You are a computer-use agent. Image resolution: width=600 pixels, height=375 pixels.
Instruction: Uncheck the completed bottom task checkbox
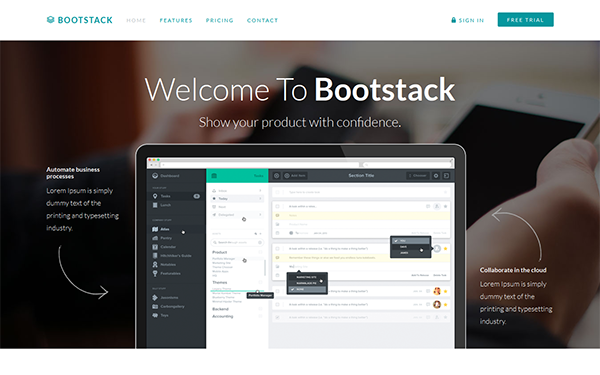pos(277,317)
